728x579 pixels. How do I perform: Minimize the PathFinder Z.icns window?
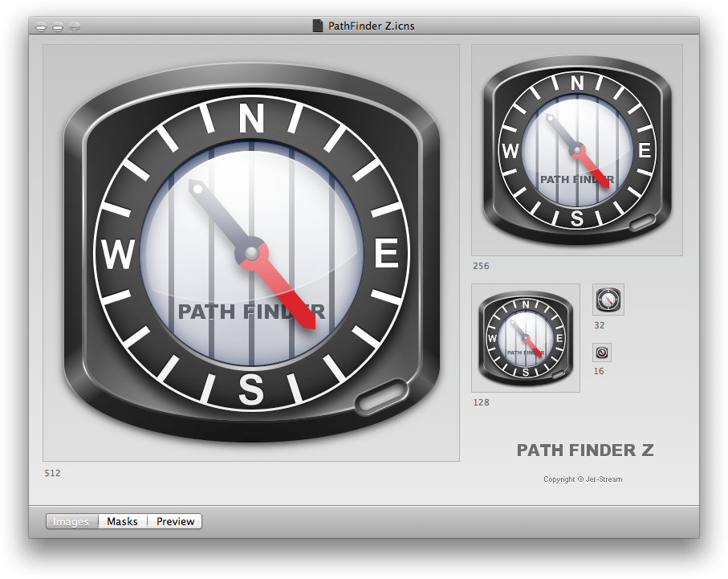coord(58,27)
